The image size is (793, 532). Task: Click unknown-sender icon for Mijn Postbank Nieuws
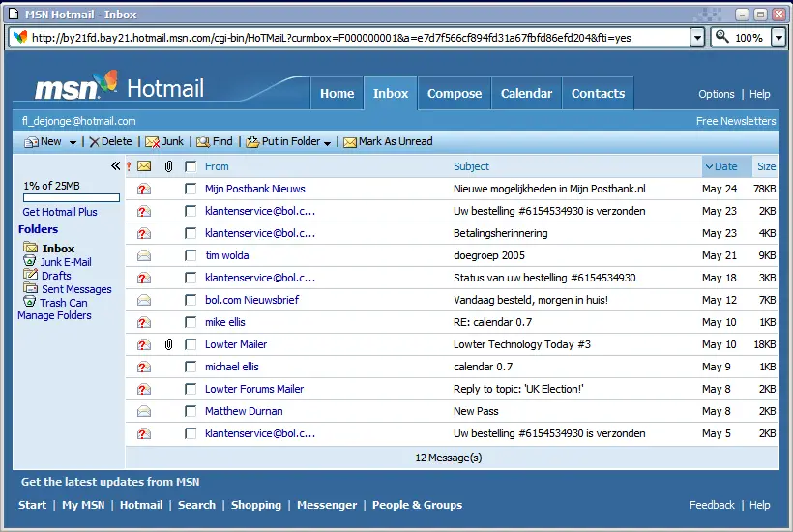(144, 190)
